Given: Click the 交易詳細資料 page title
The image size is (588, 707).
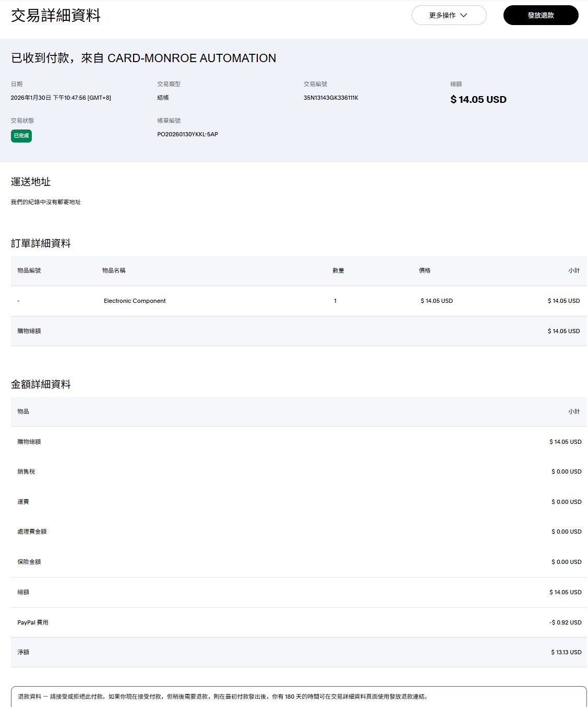Looking at the screenshot, I should click(56, 16).
